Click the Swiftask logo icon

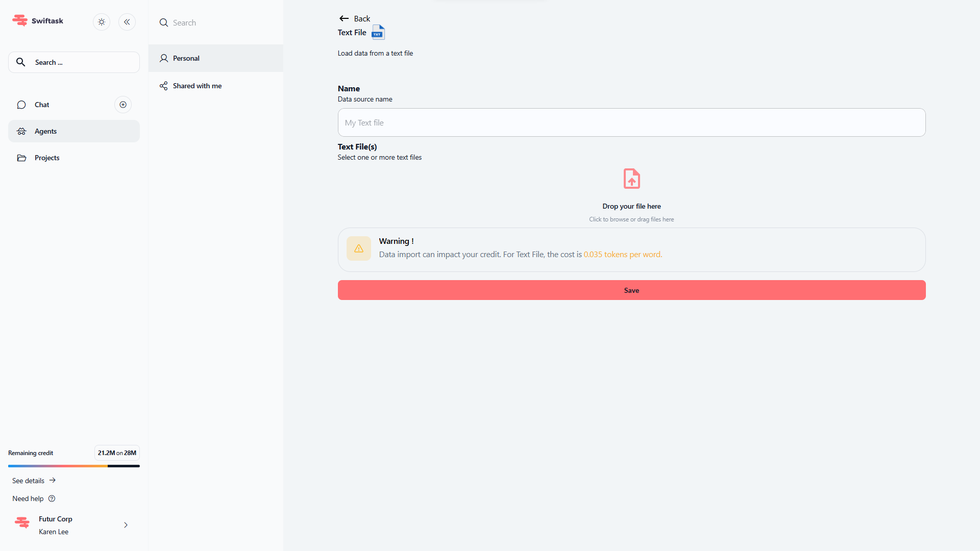point(20,20)
